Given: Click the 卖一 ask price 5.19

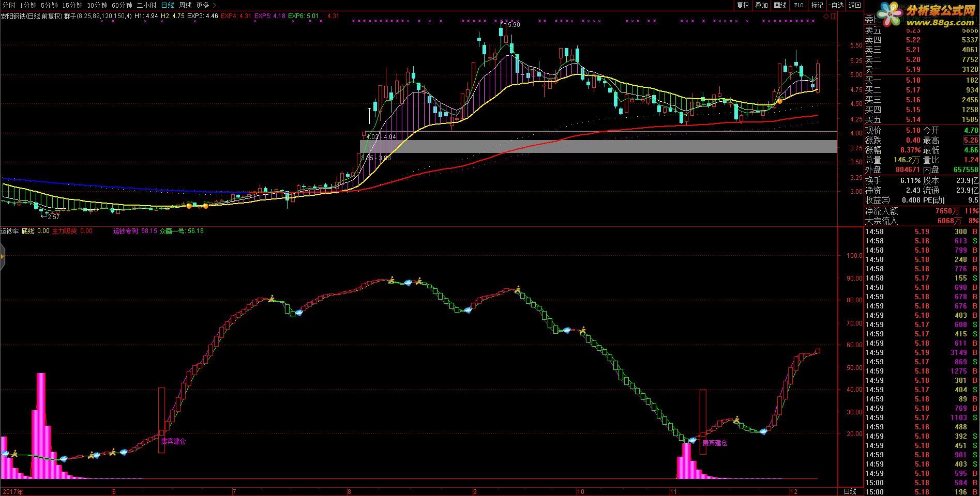Looking at the screenshot, I should 913,69.
